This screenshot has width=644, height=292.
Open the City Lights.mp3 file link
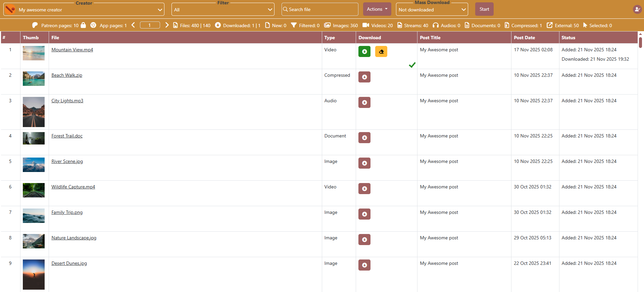[x=67, y=101]
